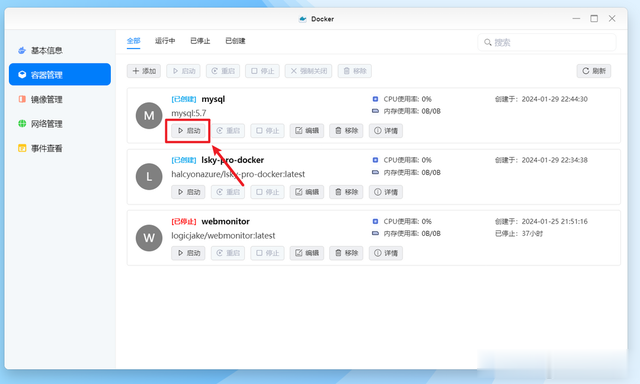The height and width of the screenshot is (384, 640).
Task: Stop the mysql container
Action: (267, 131)
